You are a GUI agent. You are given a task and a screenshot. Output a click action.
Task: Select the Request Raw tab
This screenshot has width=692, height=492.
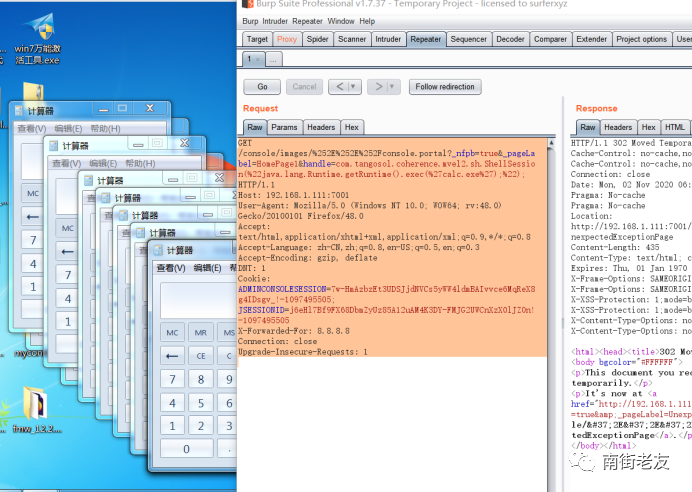coord(255,128)
